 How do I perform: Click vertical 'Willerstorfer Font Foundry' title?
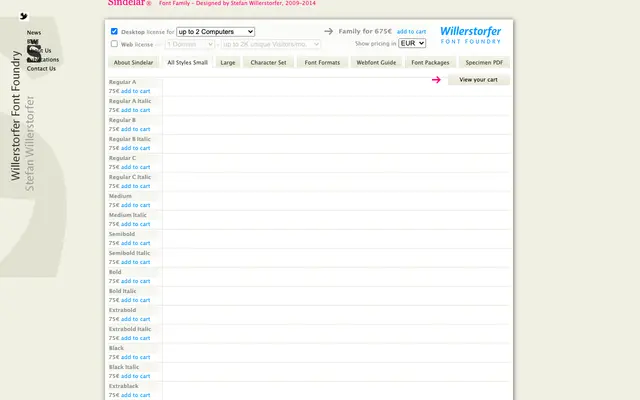pyautogui.click(x=16, y=116)
